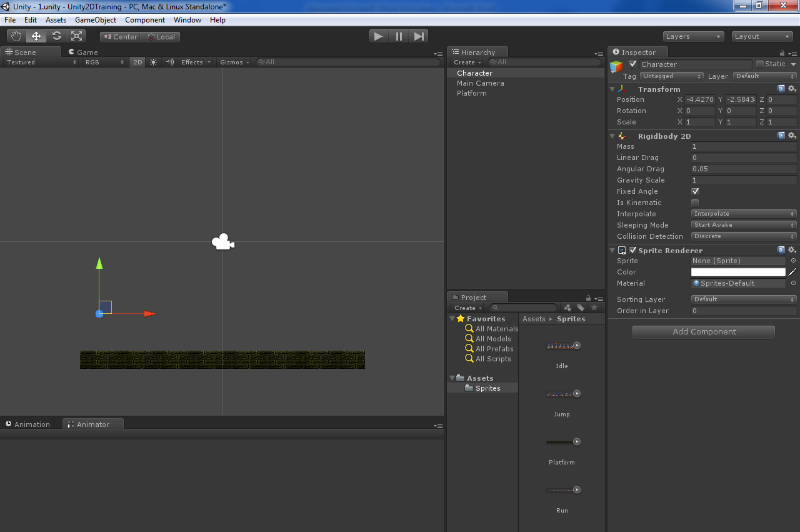
Task: Disable the Sprite Renderer component checkbox
Action: pyautogui.click(x=632, y=250)
